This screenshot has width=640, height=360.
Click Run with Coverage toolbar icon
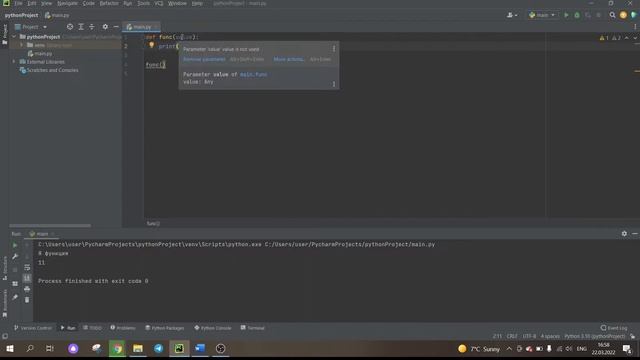[588, 15]
